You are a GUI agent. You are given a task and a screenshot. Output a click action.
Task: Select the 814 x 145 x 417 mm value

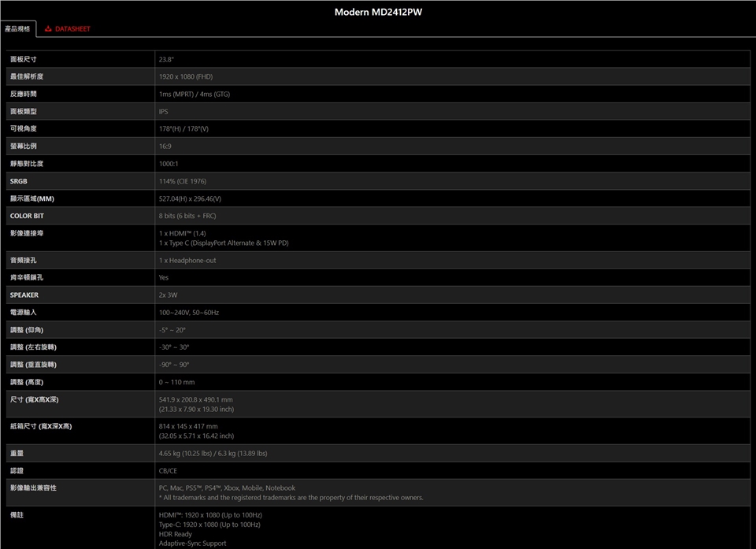point(188,426)
